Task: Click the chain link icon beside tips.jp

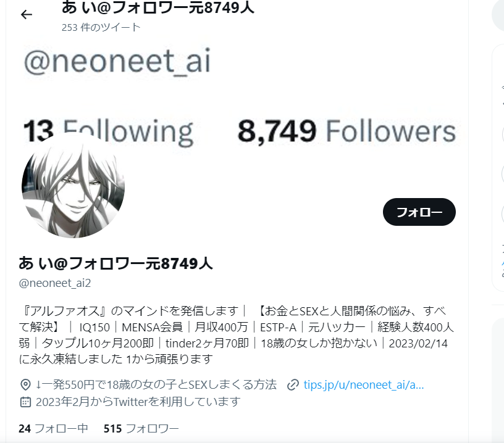Action: 293,384
